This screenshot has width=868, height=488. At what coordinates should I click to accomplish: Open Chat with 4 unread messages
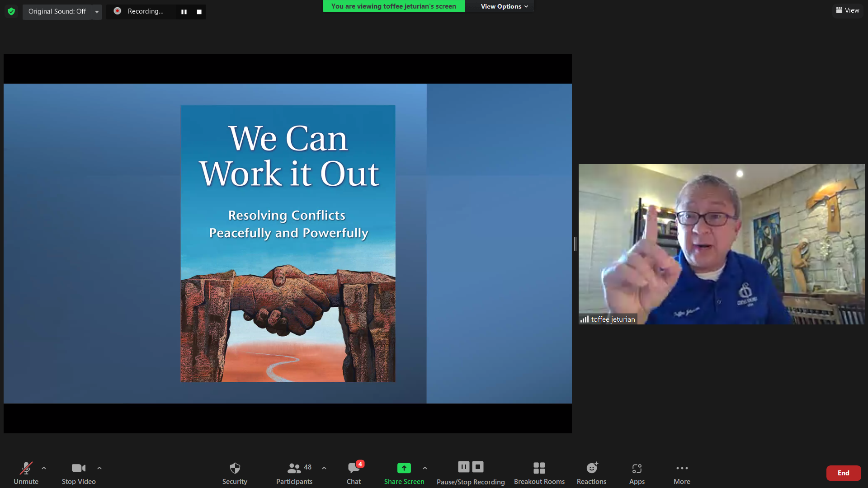[x=354, y=473]
